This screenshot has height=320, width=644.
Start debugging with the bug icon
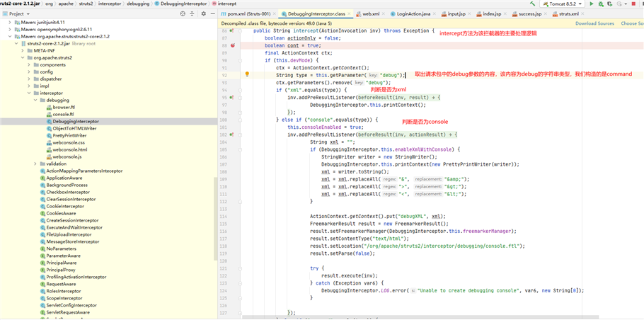[x=601, y=4]
